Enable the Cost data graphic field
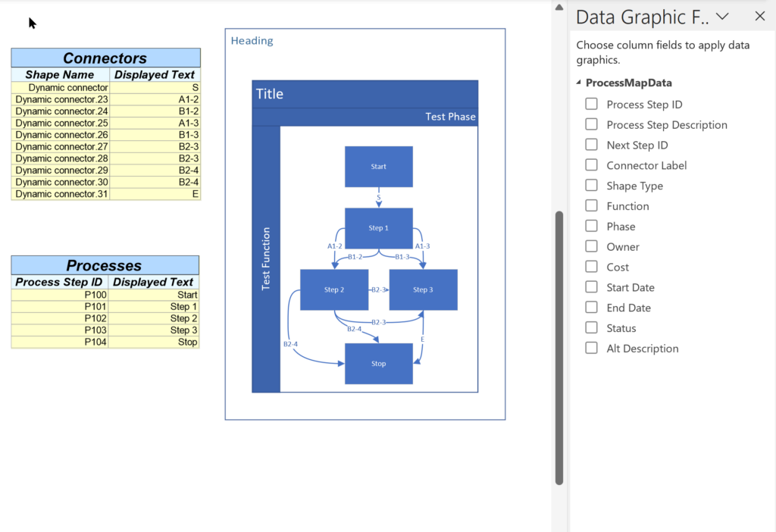776x532 pixels. tap(591, 267)
